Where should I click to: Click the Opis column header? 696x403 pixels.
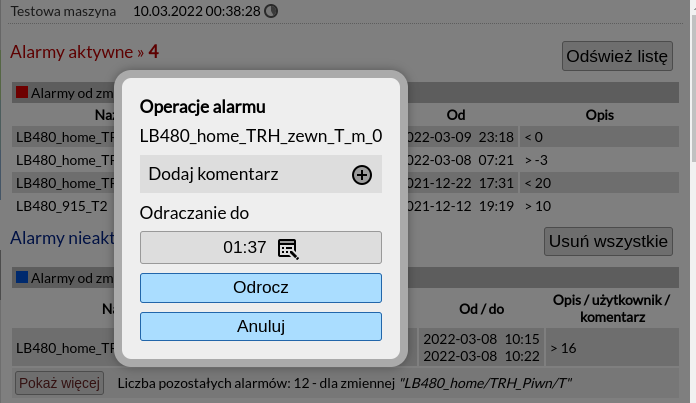(x=599, y=115)
